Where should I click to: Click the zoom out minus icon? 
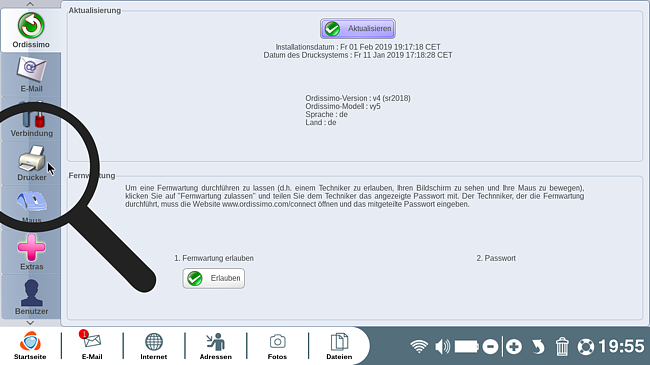[x=490, y=346]
